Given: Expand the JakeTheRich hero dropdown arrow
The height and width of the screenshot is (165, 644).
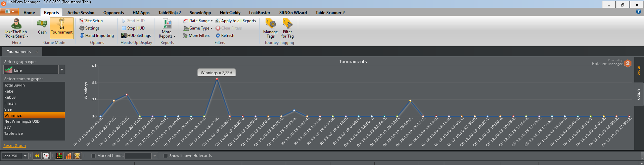Looking at the screenshot, I should click(28, 37).
